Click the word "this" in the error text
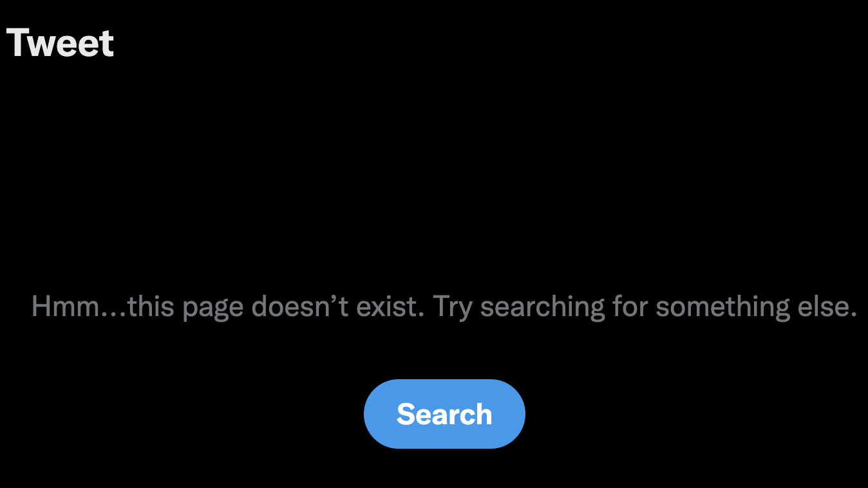868x488 pixels. tap(151, 306)
